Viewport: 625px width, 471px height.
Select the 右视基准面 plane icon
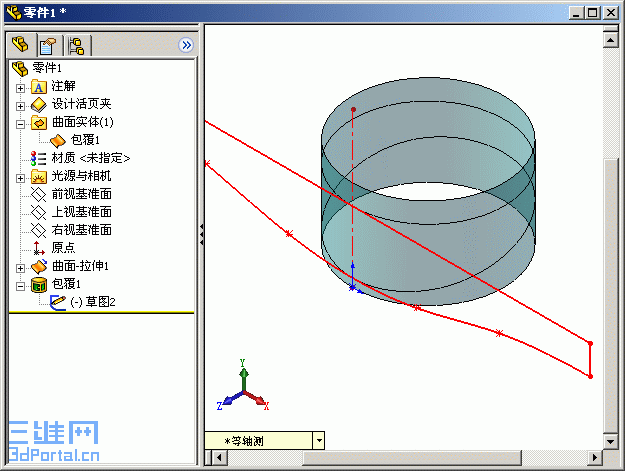click(39, 230)
